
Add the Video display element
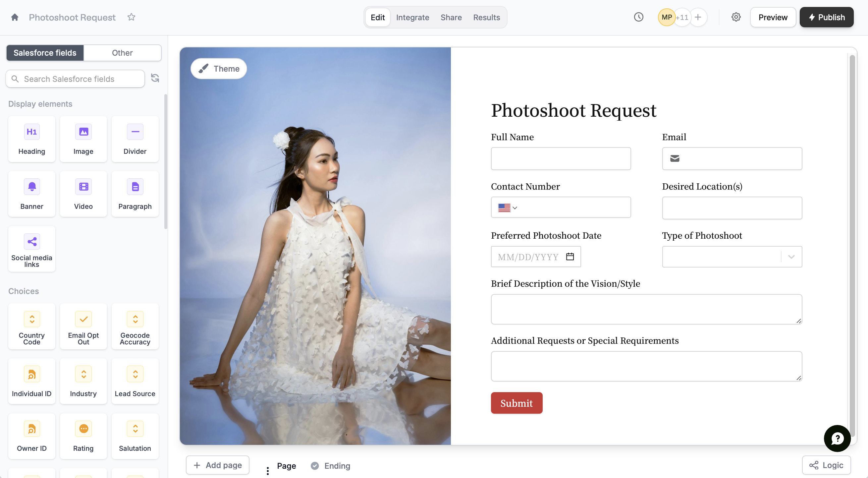tap(83, 194)
